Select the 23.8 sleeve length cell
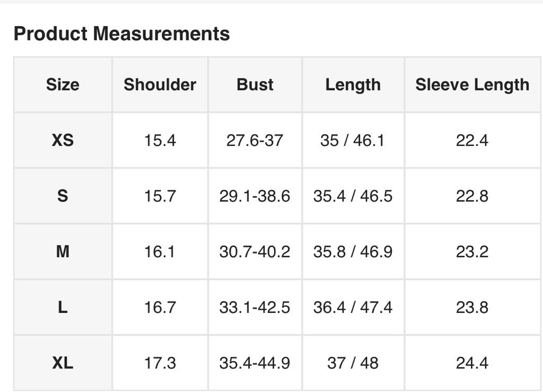 pos(472,307)
